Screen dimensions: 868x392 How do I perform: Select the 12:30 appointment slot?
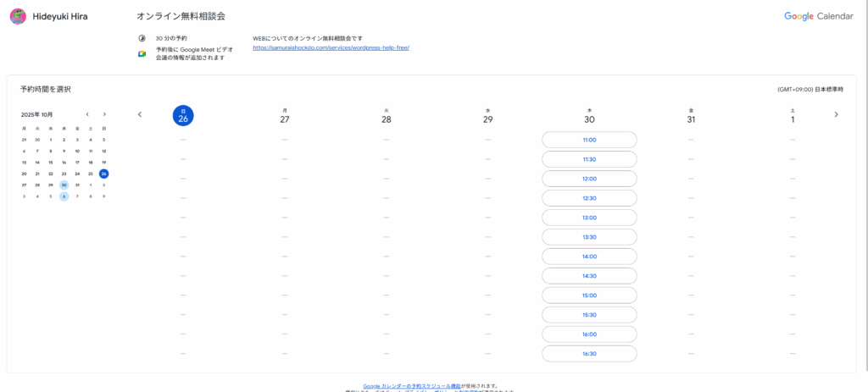pos(589,198)
